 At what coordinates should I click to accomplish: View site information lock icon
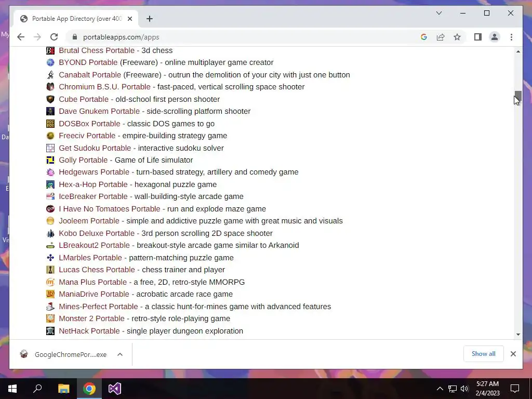click(x=75, y=37)
